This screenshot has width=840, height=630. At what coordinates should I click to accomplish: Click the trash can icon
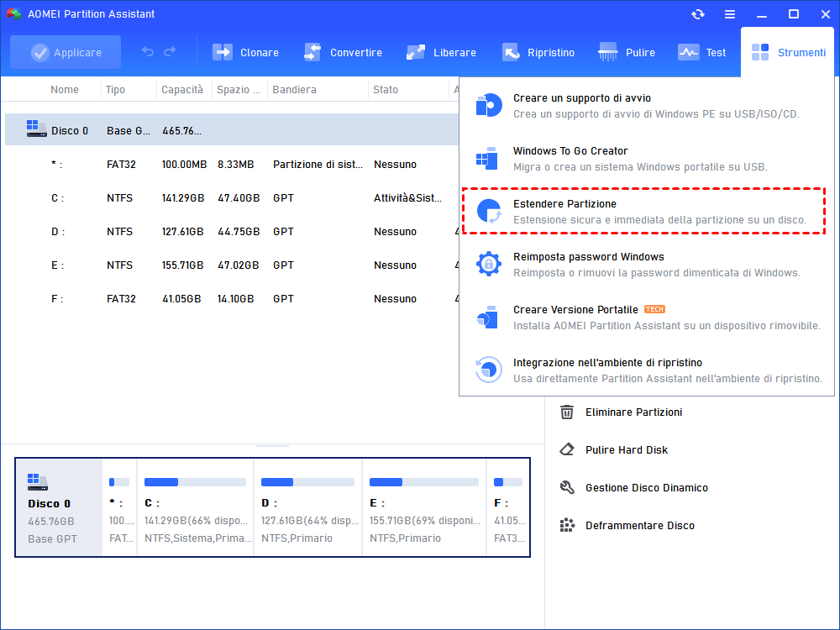pyautogui.click(x=567, y=412)
